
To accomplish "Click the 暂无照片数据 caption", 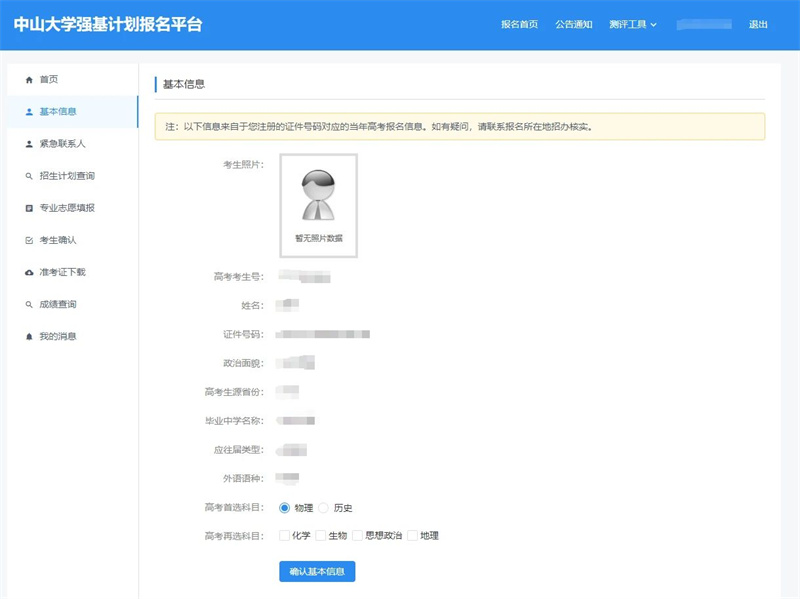I will (319, 238).
